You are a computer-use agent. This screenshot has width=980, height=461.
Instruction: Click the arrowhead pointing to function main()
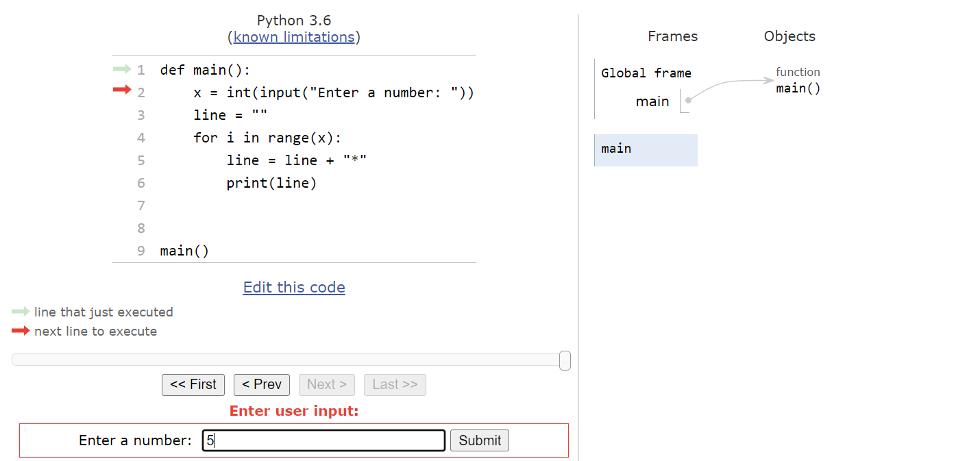pyautogui.click(x=770, y=81)
